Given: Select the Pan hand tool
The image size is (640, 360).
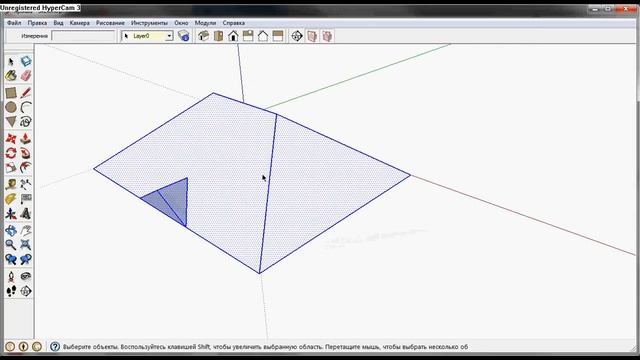Looking at the screenshot, I should [26, 231].
